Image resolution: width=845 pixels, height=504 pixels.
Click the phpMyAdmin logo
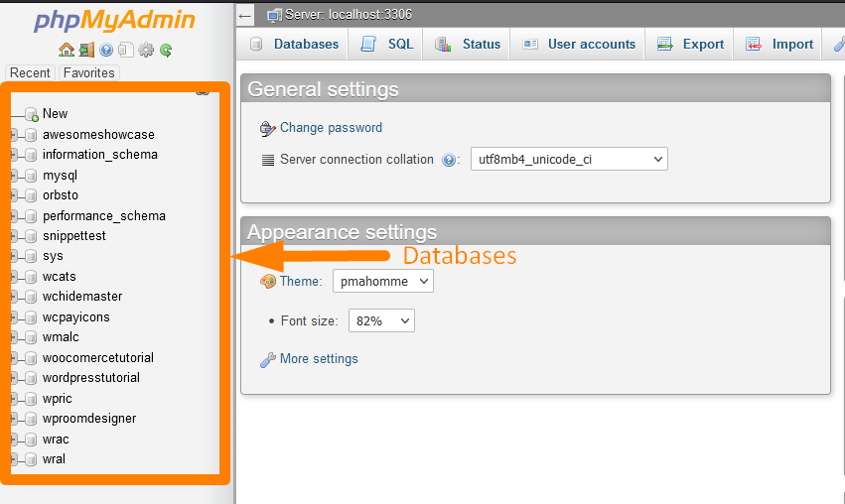pos(114,21)
